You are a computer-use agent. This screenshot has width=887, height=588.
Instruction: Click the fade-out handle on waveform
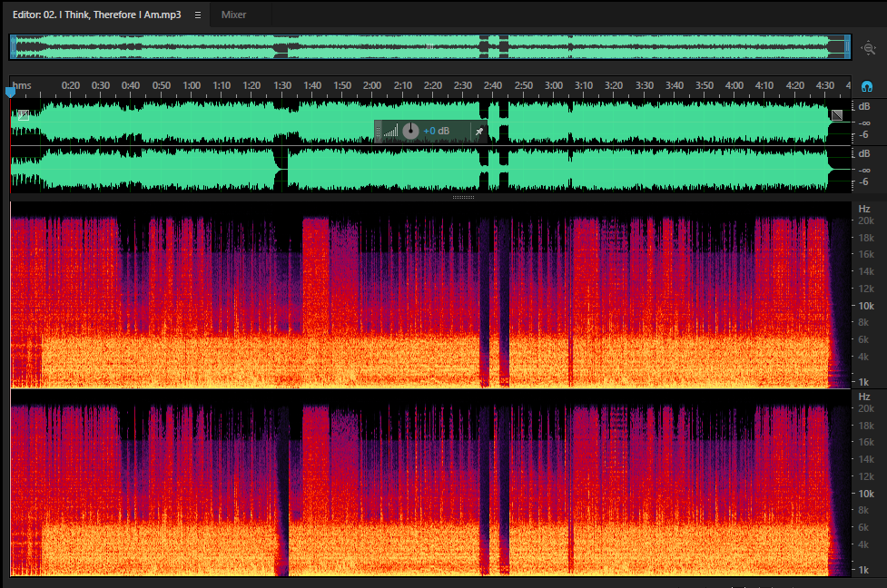point(837,115)
